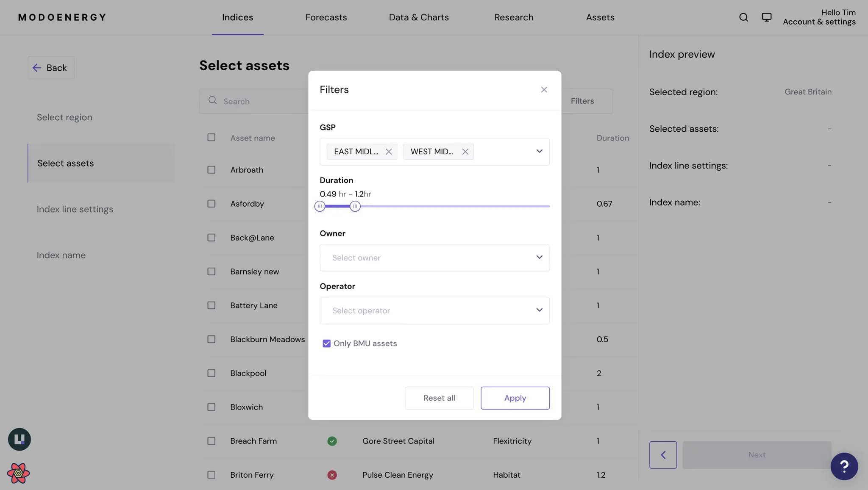Open Account & settings link
Image resolution: width=868 pixels, height=490 pixels.
pos(819,22)
